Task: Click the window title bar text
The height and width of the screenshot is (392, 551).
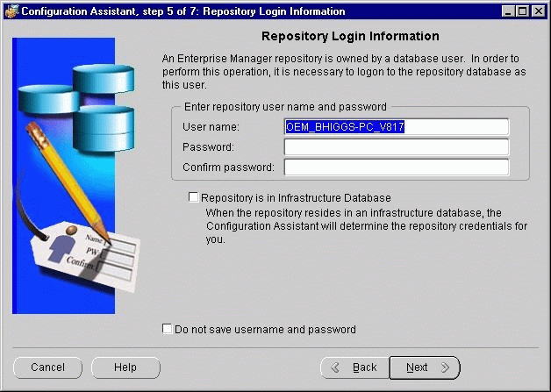Action: tap(182, 11)
